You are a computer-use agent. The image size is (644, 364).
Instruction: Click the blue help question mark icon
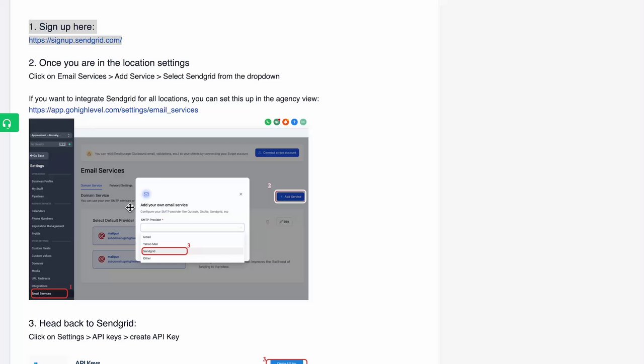pos(294,122)
